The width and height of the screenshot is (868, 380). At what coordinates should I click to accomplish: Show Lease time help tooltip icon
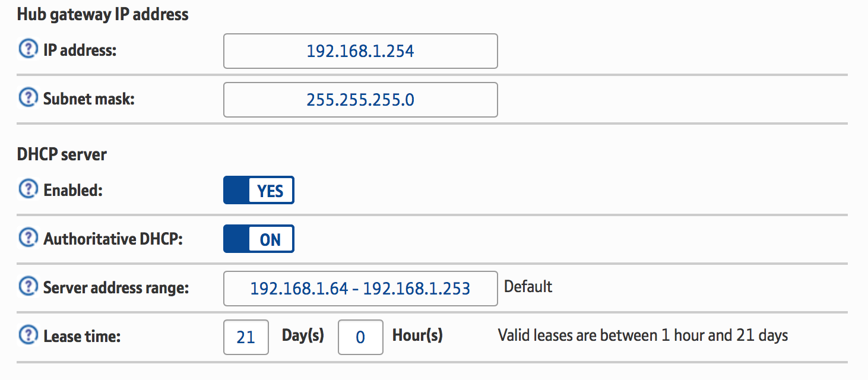(28, 336)
